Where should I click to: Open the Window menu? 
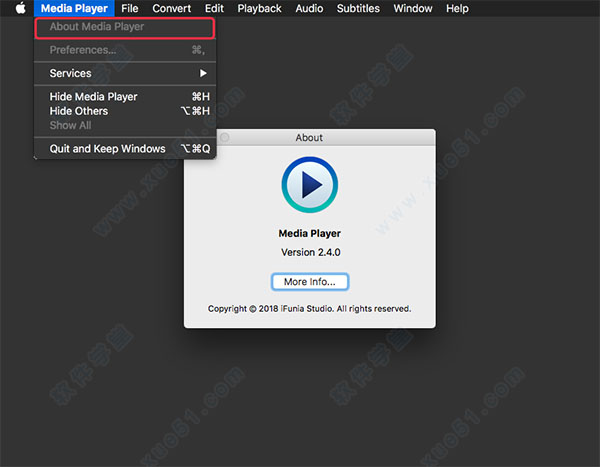(x=413, y=8)
